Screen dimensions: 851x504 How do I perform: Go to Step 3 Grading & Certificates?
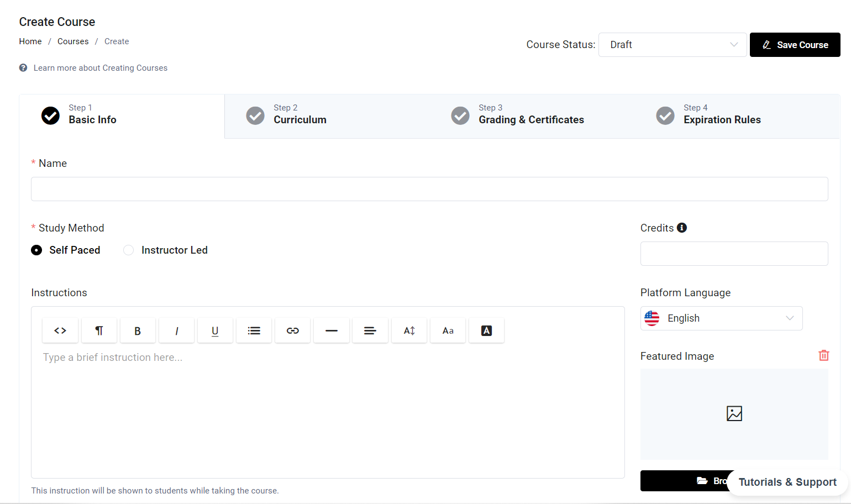pos(530,114)
